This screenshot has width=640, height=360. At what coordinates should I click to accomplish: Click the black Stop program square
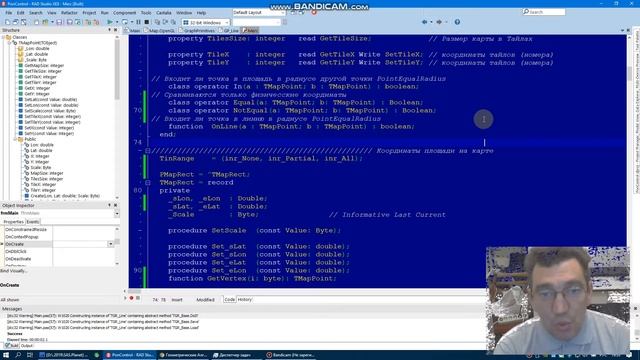click(147, 22)
